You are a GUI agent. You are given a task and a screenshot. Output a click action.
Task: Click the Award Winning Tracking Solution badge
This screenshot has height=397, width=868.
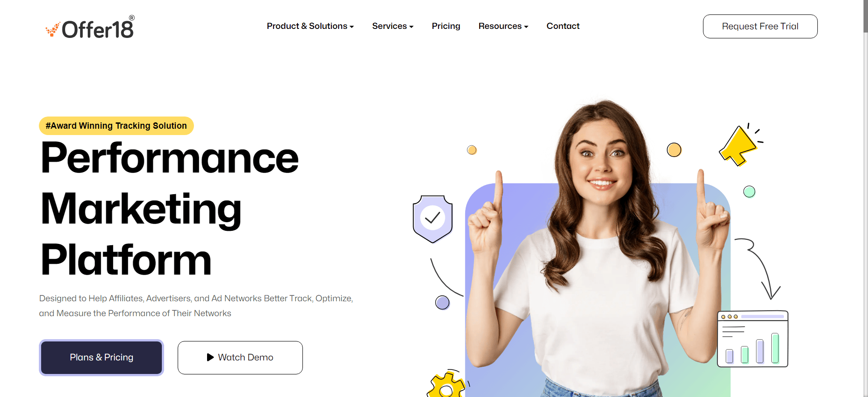(x=116, y=126)
